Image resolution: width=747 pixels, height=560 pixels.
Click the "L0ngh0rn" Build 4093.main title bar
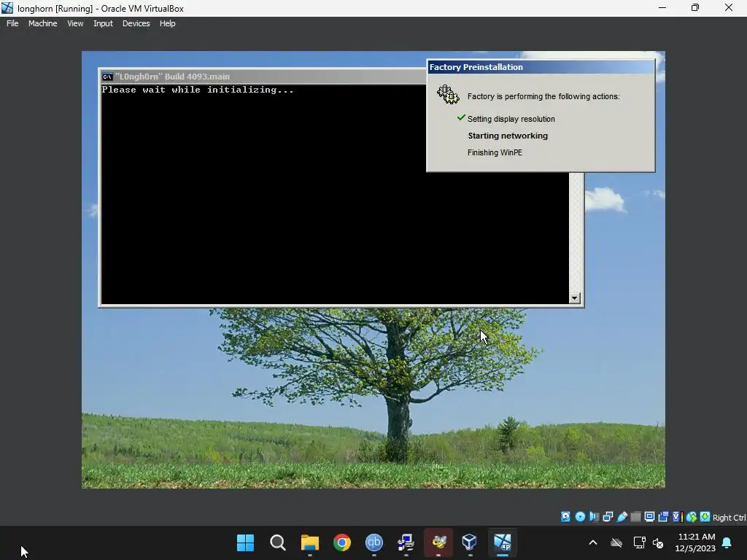pos(263,77)
